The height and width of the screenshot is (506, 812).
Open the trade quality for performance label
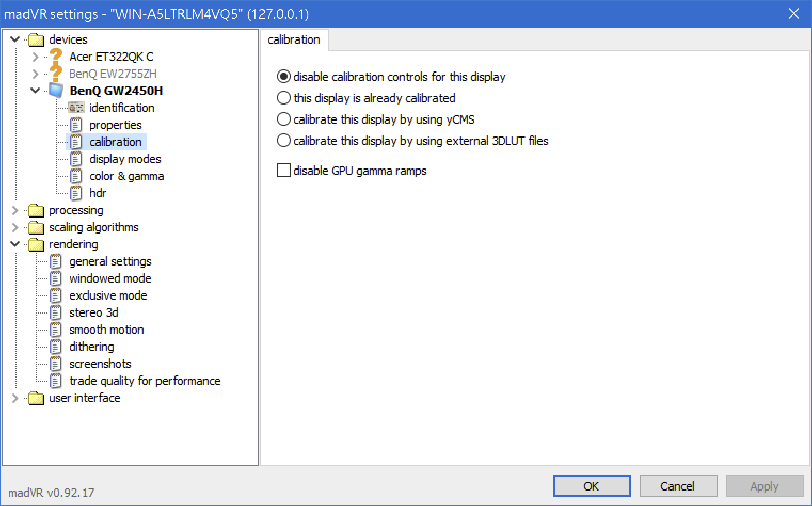point(145,381)
